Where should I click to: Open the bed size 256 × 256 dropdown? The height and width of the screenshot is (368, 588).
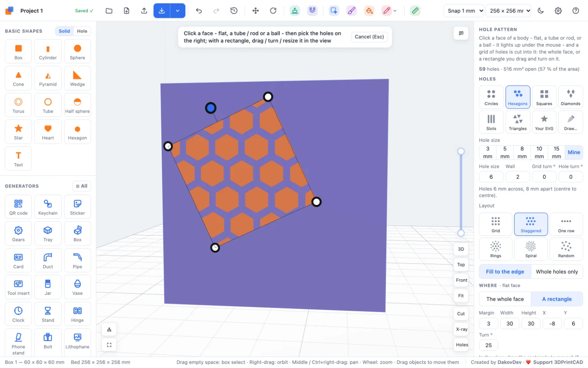(x=508, y=11)
